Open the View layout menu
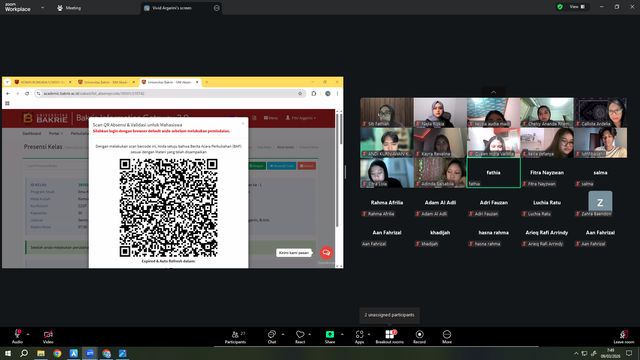Image resolution: width=640 pixels, height=360 pixels. 577,7
